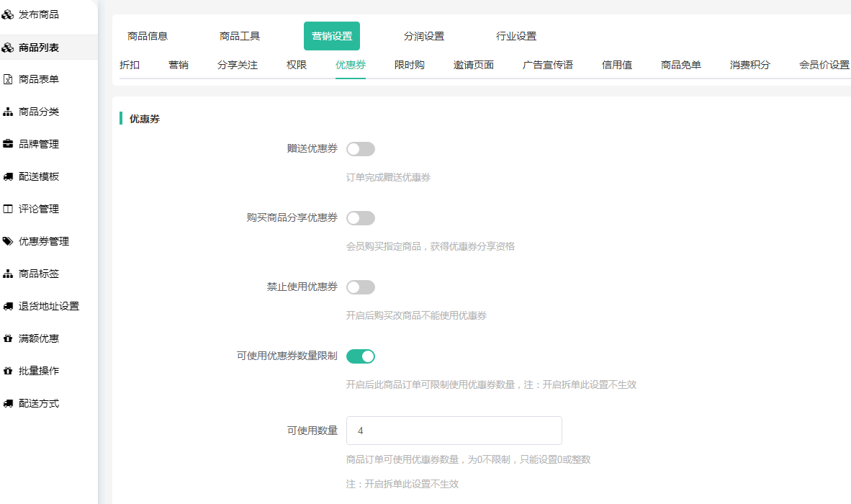Turn on 购买商品分享优惠券 toggle

360,218
